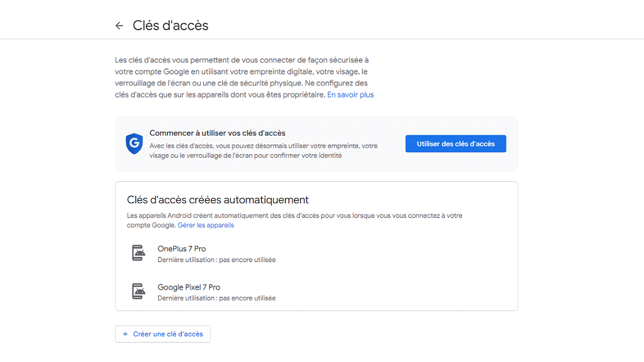Click the Google Pixel 7 Pro last-use status text
Screen dimensions: 644x362
216,298
